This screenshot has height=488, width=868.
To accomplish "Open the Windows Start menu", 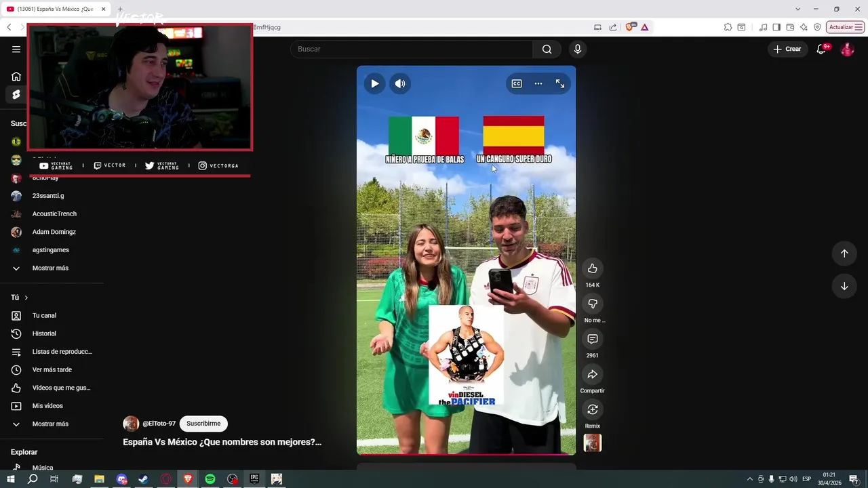I will click(x=11, y=479).
